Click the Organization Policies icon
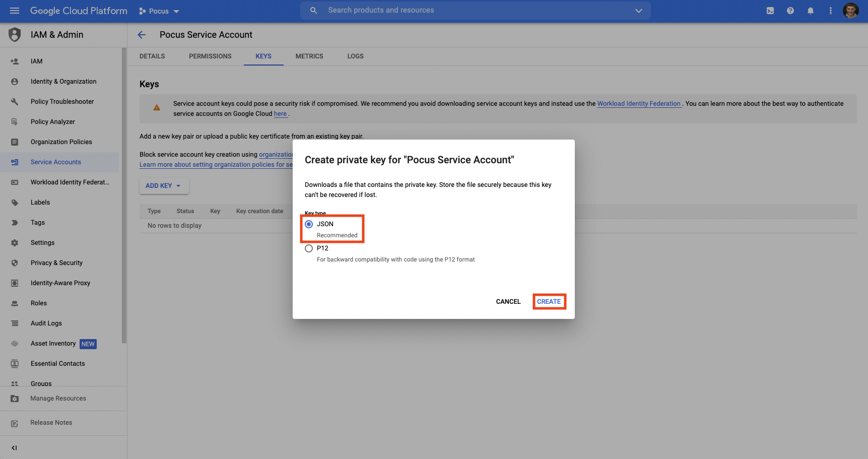 (15, 142)
